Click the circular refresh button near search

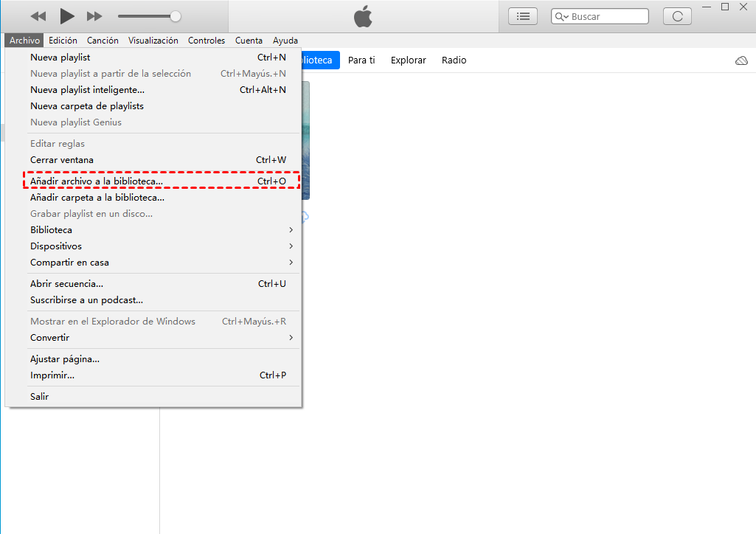point(677,16)
